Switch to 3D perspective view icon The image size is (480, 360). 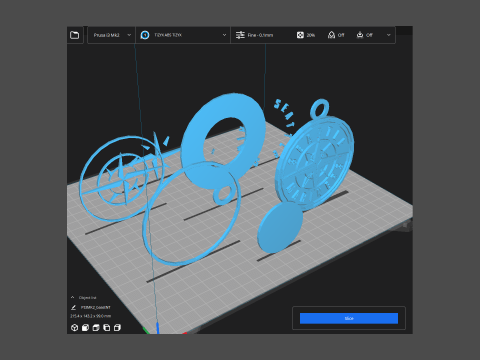pyautogui.click(x=75, y=328)
